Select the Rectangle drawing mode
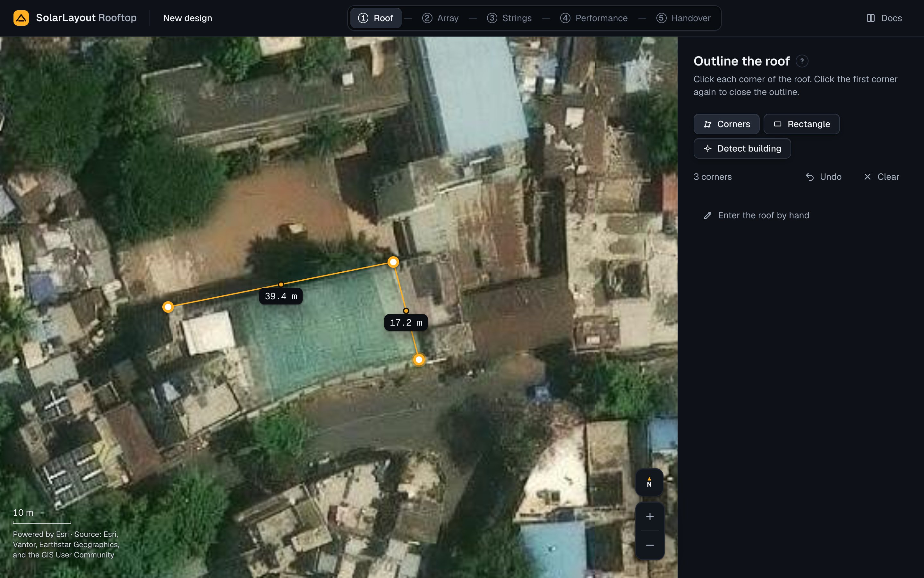Image resolution: width=924 pixels, height=578 pixels. click(801, 124)
